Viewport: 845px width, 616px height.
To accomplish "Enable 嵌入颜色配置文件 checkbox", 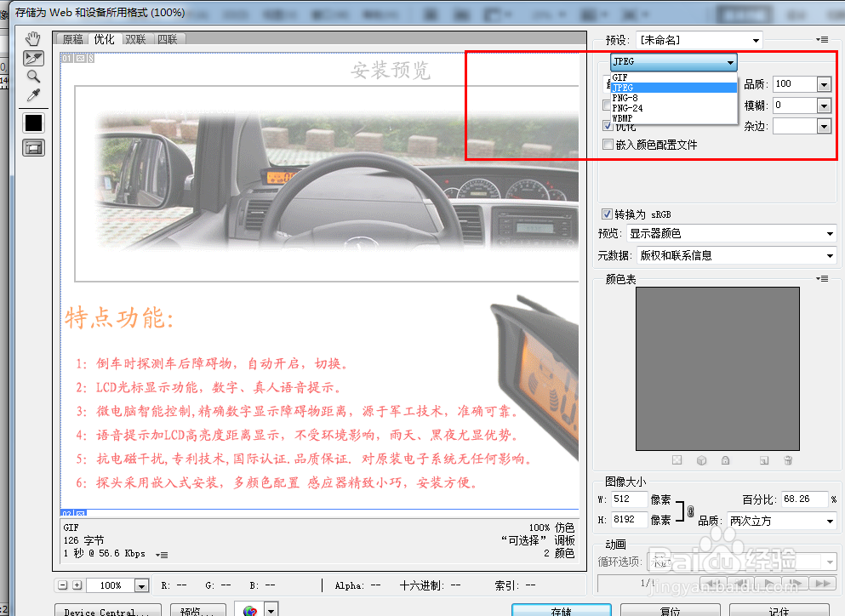I will pos(608,145).
